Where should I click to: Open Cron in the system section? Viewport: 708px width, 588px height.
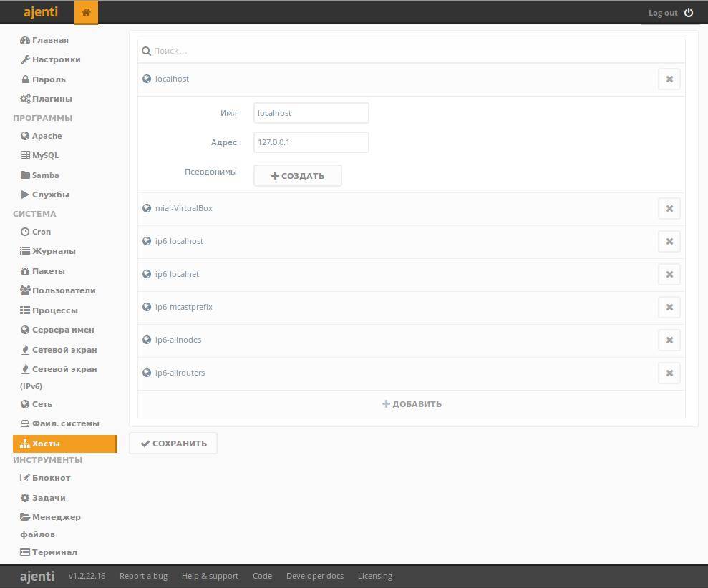pyautogui.click(x=42, y=232)
